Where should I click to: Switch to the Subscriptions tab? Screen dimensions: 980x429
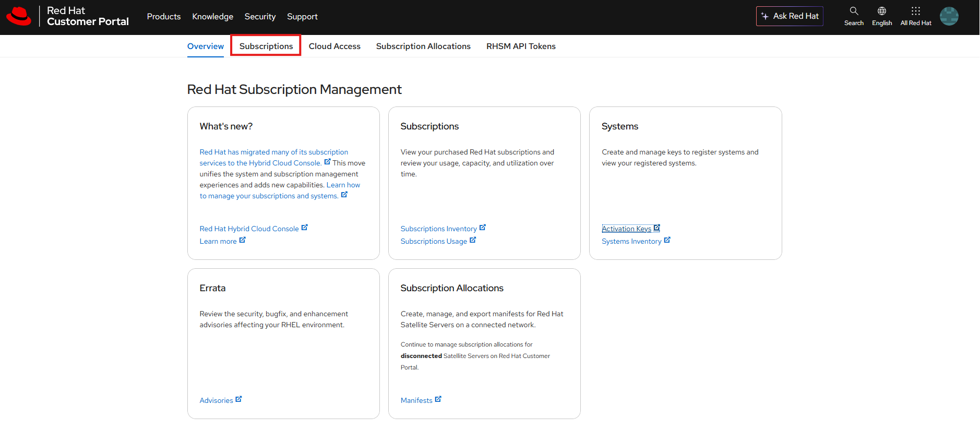tap(266, 46)
